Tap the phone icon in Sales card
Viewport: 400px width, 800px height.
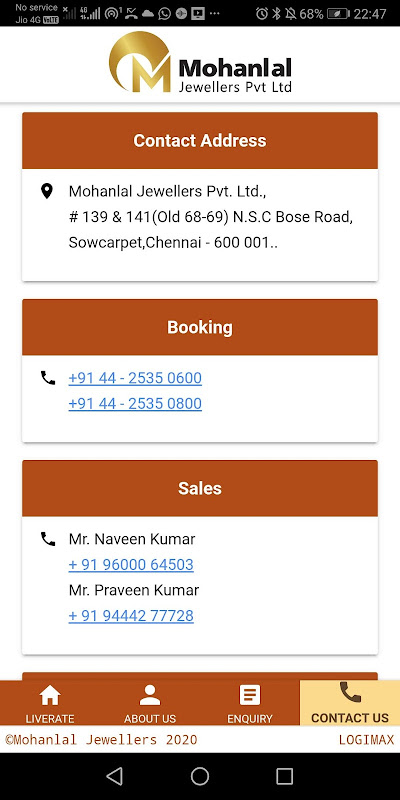(x=48, y=539)
